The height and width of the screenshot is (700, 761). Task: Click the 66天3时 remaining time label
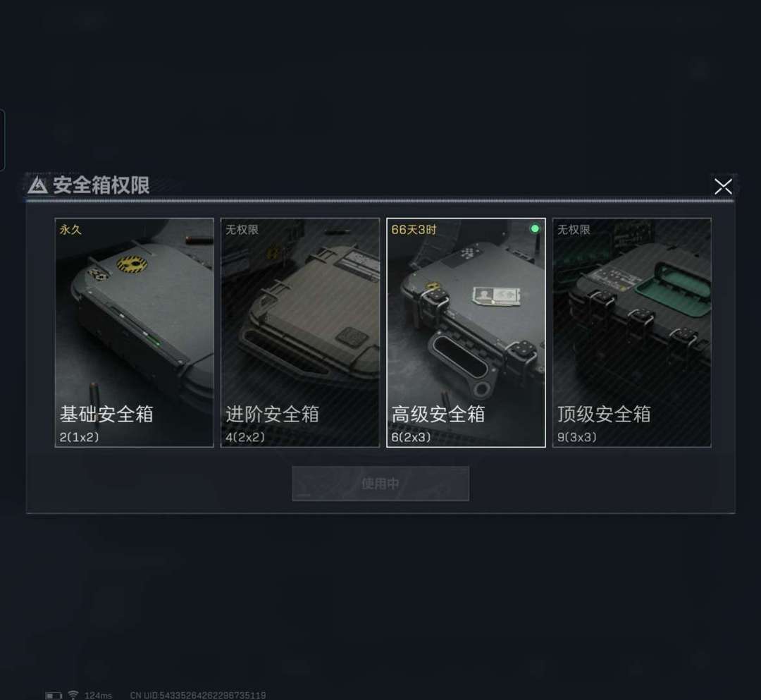point(414,230)
